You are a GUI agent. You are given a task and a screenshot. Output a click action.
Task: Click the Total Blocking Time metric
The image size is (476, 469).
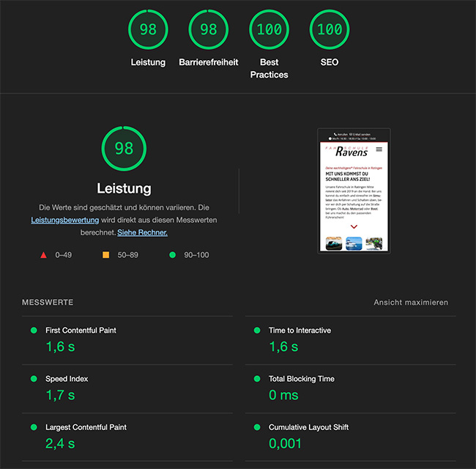(x=302, y=379)
